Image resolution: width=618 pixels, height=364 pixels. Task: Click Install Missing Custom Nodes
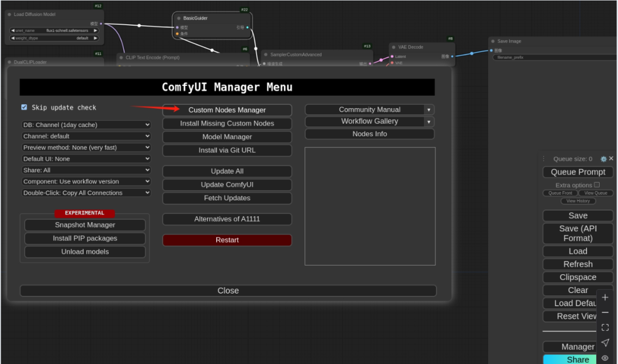click(227, 124)
